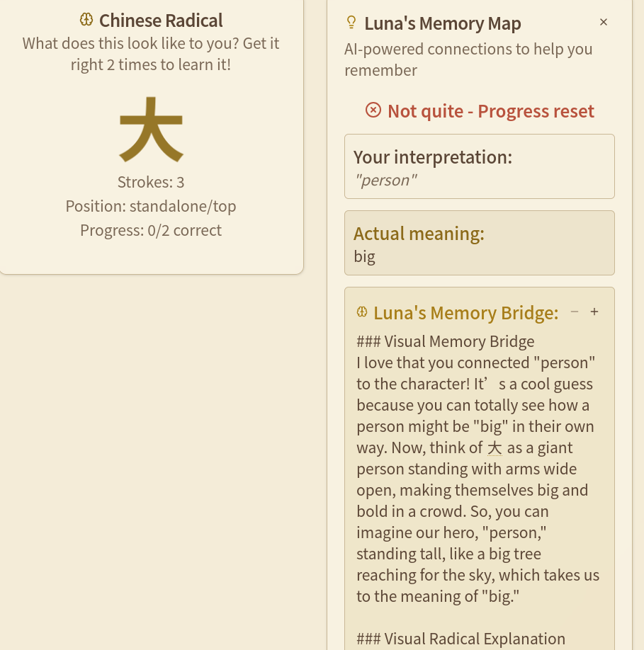Close the Luna's Memory Map panel
The width and height of the screenshot is (644, 650).
click(604, 22)
